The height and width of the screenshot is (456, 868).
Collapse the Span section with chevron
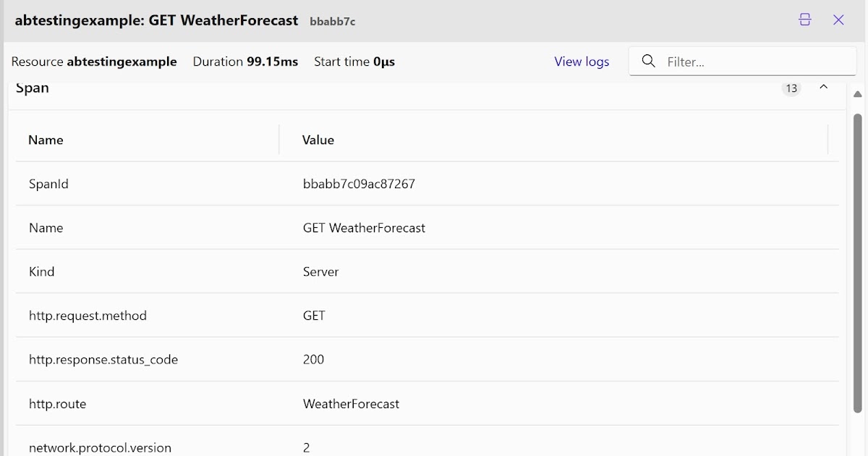click(x=823, y=88)
